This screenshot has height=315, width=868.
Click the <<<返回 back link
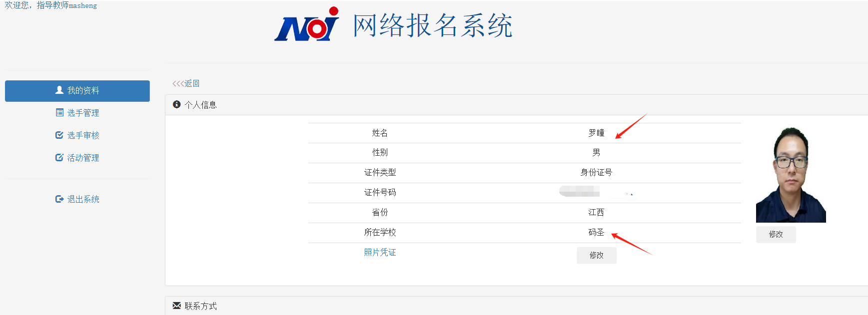click(x=186, y=83)
